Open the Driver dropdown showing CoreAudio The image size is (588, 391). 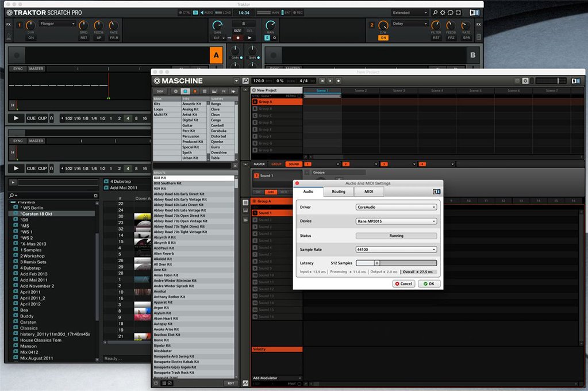pyautogui.click(x=396, y=207)
